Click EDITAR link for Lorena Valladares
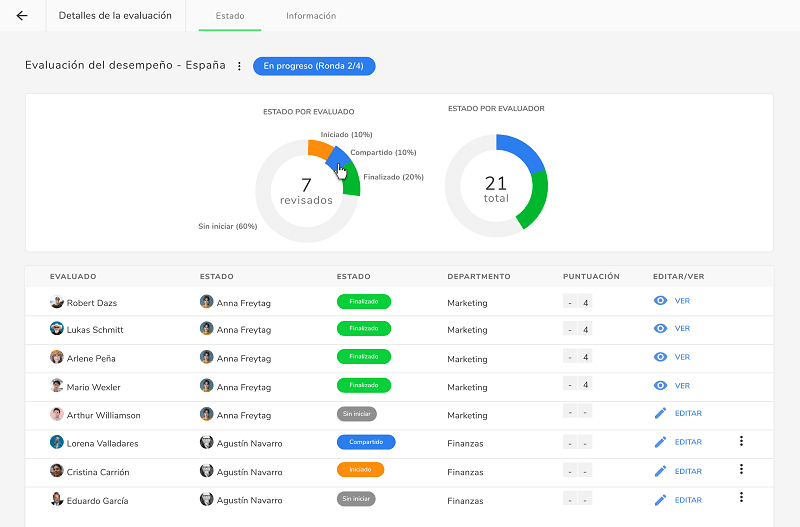Screen dimensions: 800x527 coord(688,442)
